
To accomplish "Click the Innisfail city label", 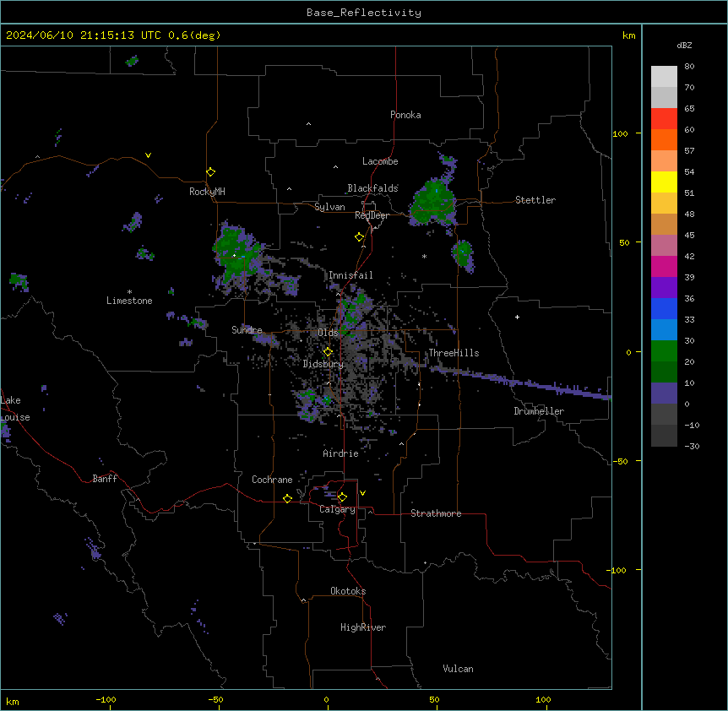I will tap(350, 275).
